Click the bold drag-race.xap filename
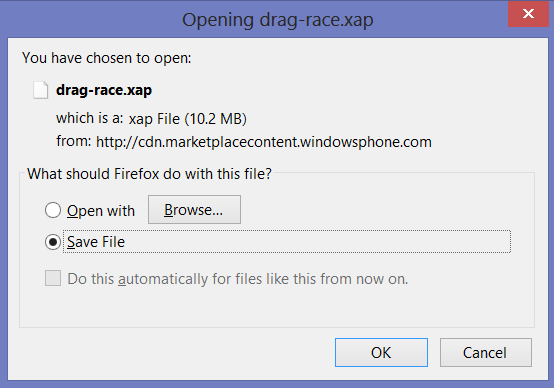This screenshot has width=554, height=388. [104, 90]
